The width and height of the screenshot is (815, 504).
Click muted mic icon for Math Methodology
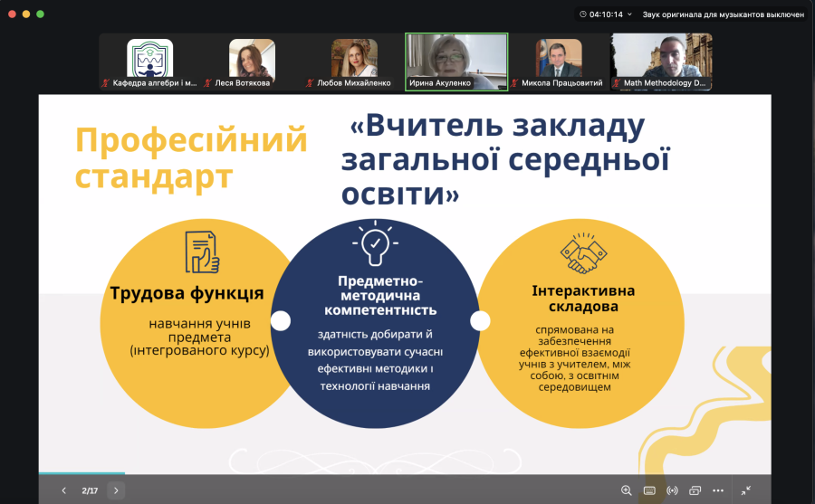pyautogui.click(x=617, y=83)
